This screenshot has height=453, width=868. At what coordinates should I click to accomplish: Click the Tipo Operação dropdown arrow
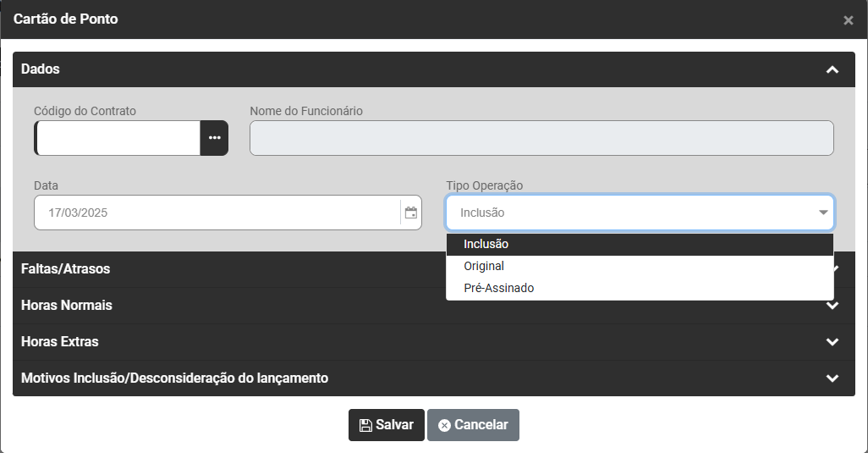pyautogui.click(x=823, y=213)
